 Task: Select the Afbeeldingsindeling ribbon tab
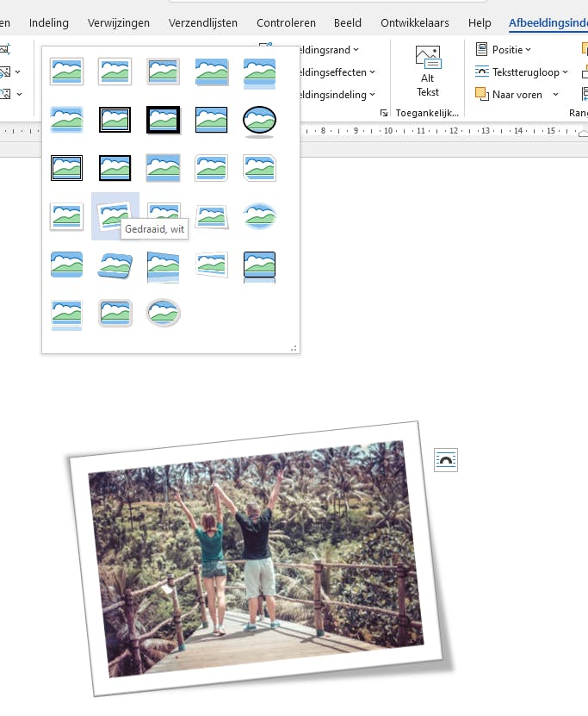pyautogui.click(x=548, y=22)
